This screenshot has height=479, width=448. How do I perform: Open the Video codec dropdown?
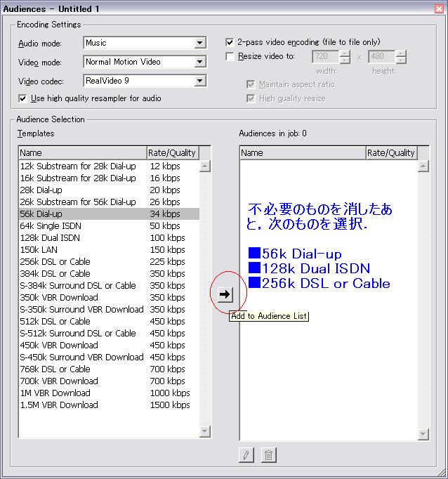click(x=199, y=81)
